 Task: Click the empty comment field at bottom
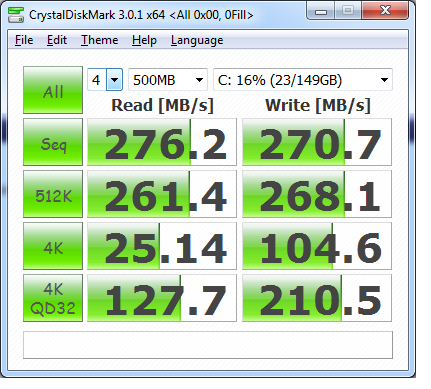(x=208, y=345)
